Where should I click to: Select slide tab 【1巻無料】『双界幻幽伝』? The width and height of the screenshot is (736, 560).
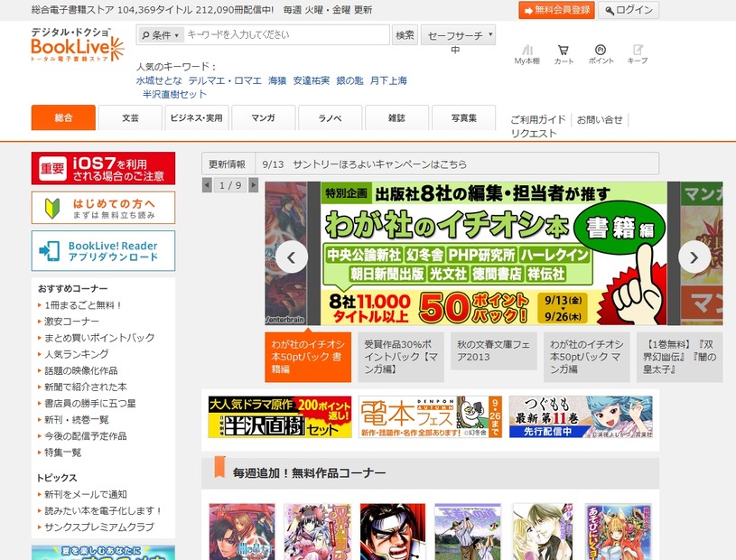tap(680, 357)
